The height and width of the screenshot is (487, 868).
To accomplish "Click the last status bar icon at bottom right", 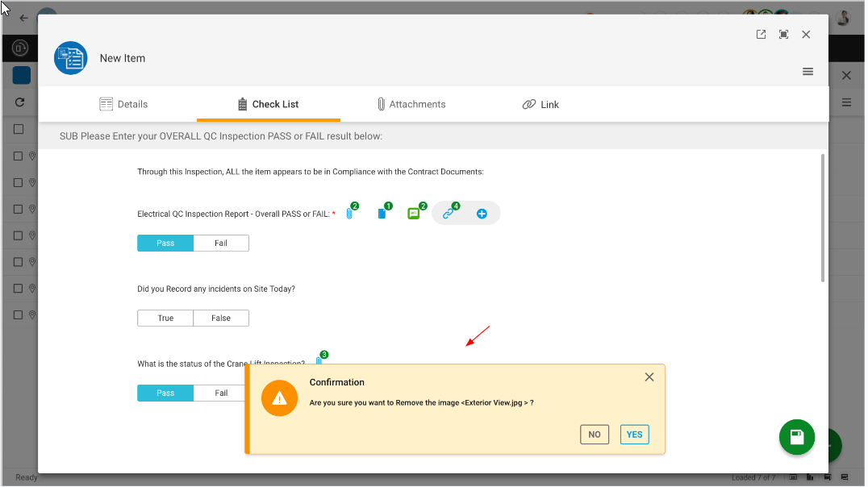I will point(845,477).
